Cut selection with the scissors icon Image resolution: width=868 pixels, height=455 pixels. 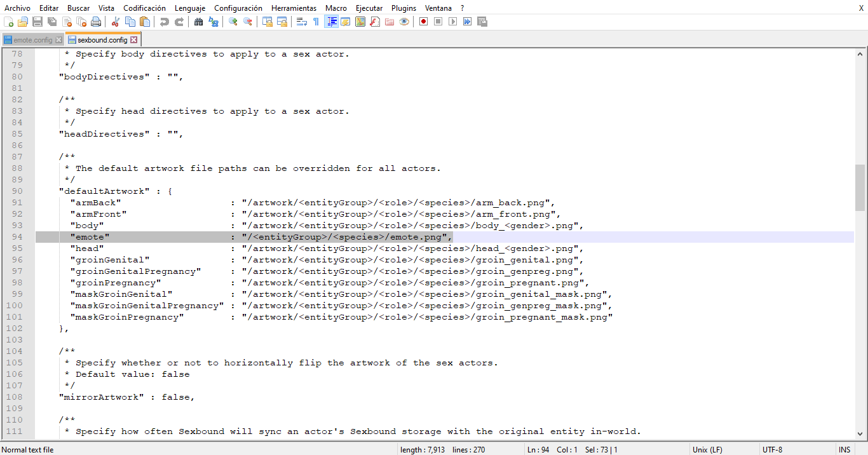[x=116, y=22]
